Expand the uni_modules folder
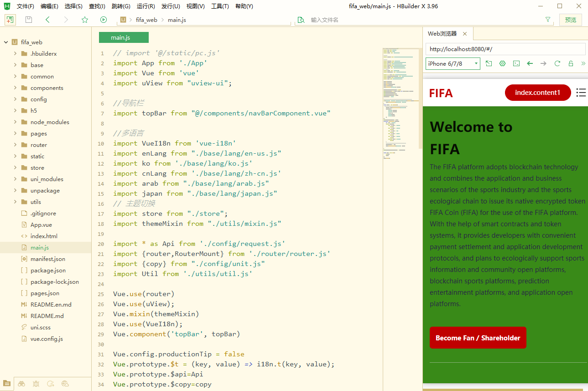 (x=16, y=179)
